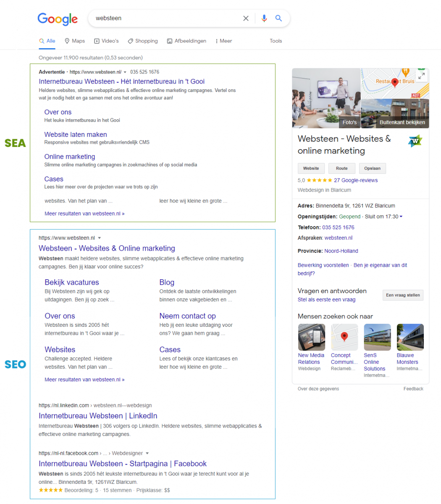Open the Noord-Holland province link

point(341,251)
